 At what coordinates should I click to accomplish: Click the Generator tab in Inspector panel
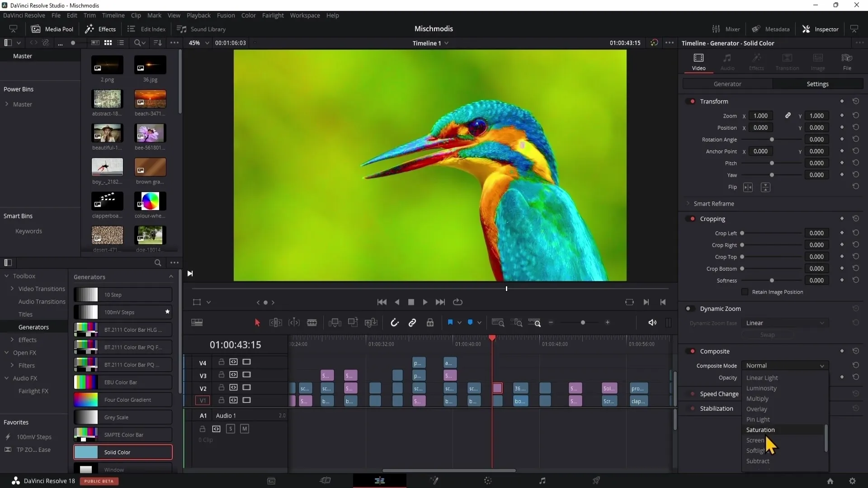click(x=727, y=84)
